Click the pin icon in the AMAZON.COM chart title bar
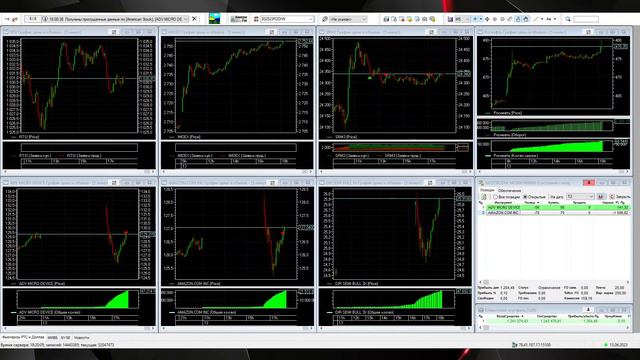Viewport: 640px width, 360px height. 273,183
